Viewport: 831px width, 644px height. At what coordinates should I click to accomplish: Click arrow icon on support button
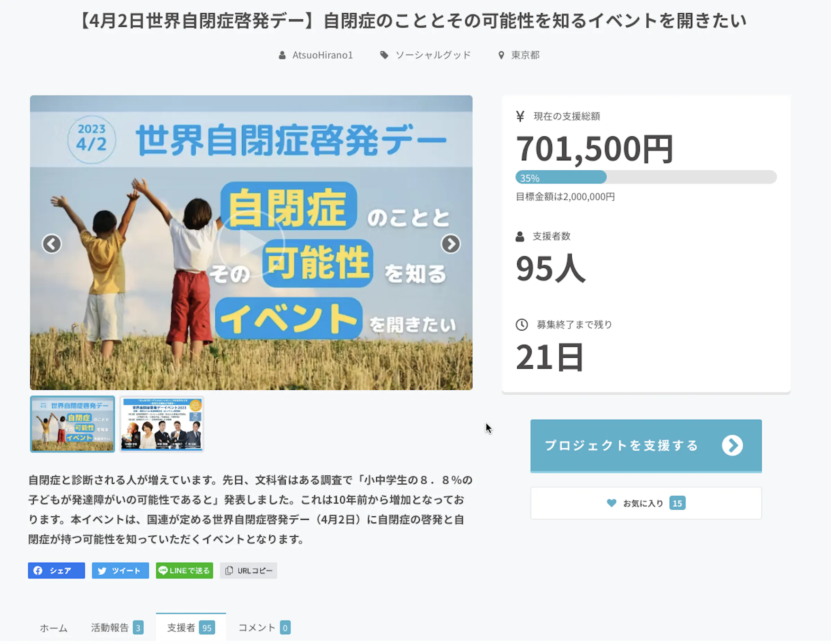(x=732, y=446)
